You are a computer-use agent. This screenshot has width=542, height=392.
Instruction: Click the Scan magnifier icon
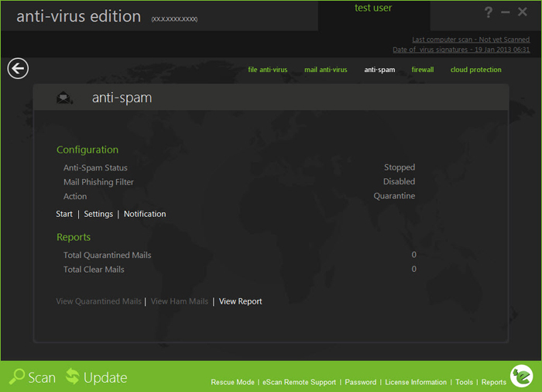click(x=16, y=377)
